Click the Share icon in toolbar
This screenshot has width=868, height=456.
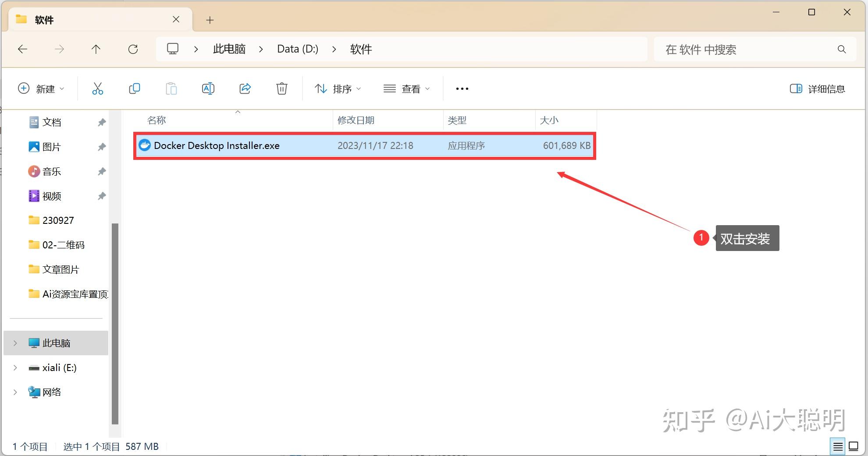pyautogui.click(x=245, y=88)
